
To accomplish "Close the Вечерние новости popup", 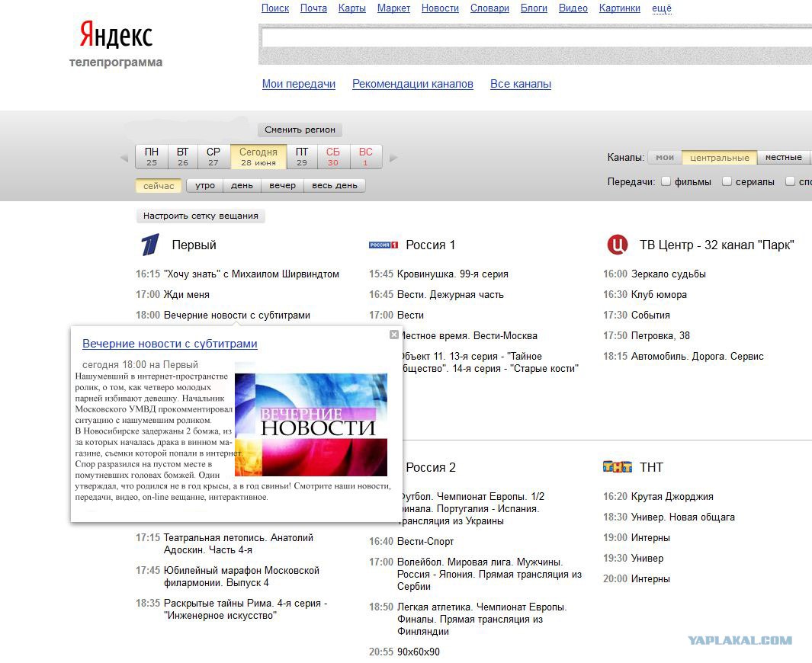I will tap(394, 335).
